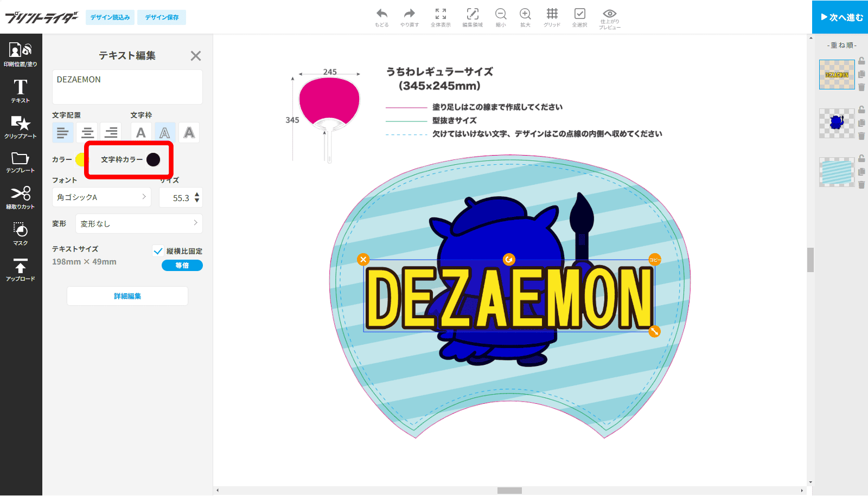Proceed with 次へ進む button

(840, 17)
